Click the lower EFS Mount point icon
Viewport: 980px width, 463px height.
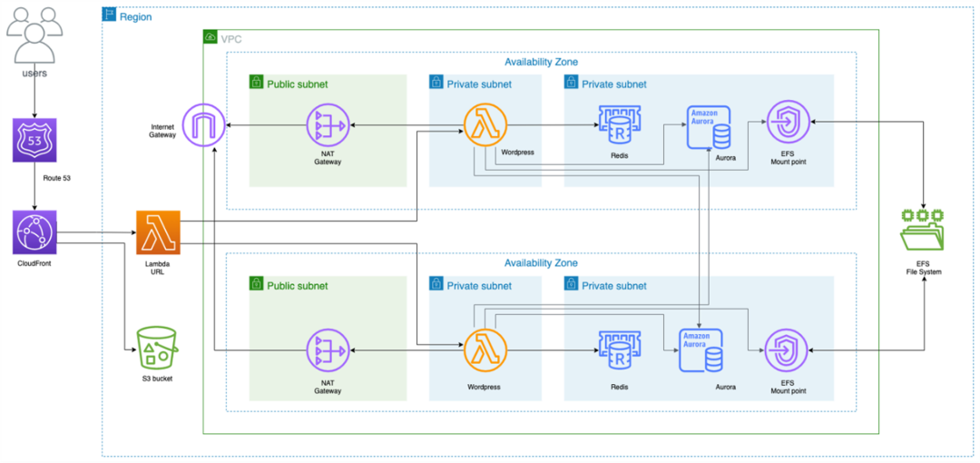786,351
